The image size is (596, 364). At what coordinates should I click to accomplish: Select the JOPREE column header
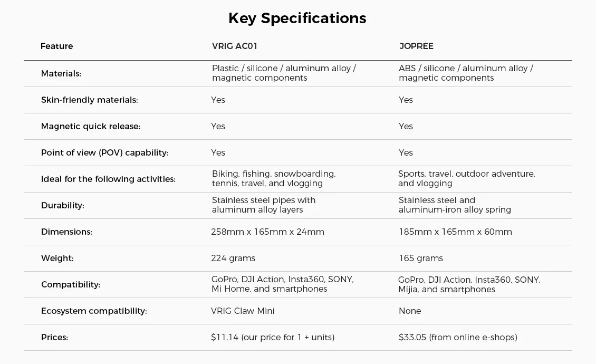tap(416, 46)
